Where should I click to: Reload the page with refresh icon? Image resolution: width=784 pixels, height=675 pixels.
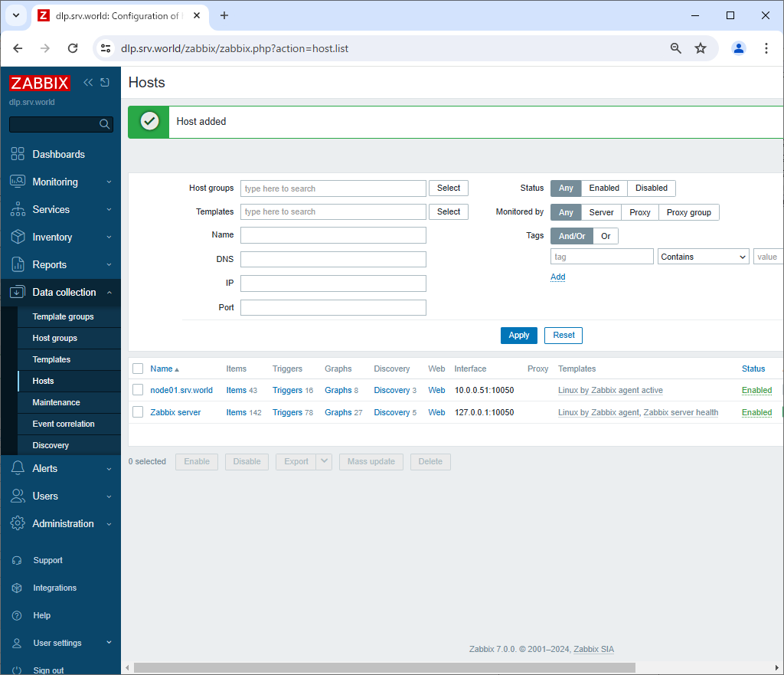(x=73, y=48)
